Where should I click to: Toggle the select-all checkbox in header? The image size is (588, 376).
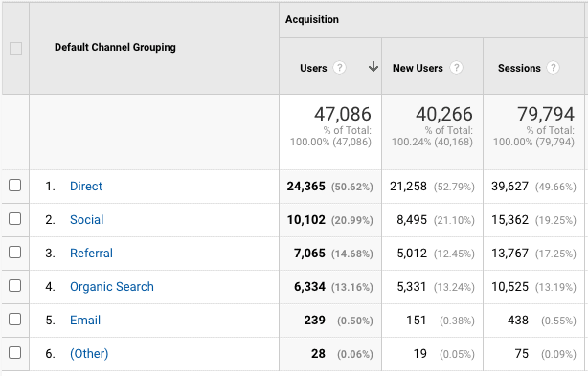(x=15, y=48)
